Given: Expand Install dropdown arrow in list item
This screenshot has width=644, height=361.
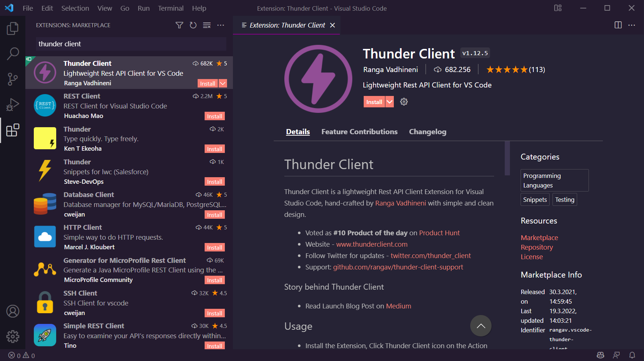Looking at the screenshot, I should click(x=223, y=83).
